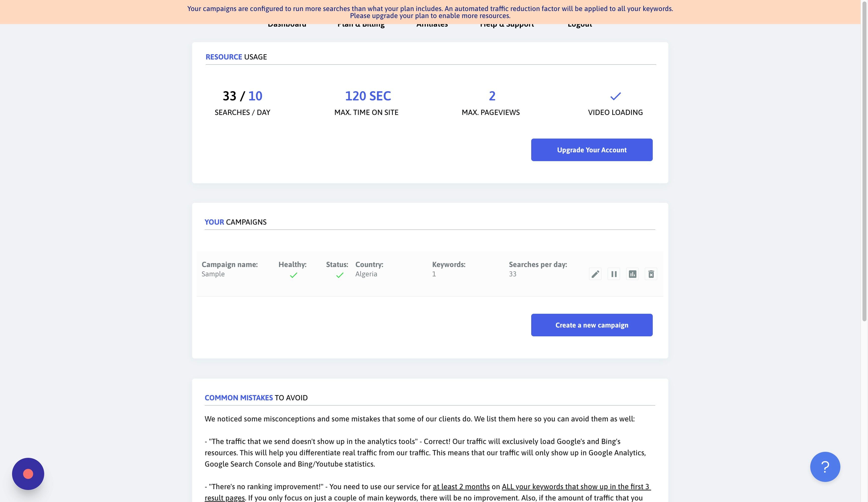This screenshot has width=868, height=502.
Task: Toggle the campaign Status check indicator
Action: click(340, 275)
